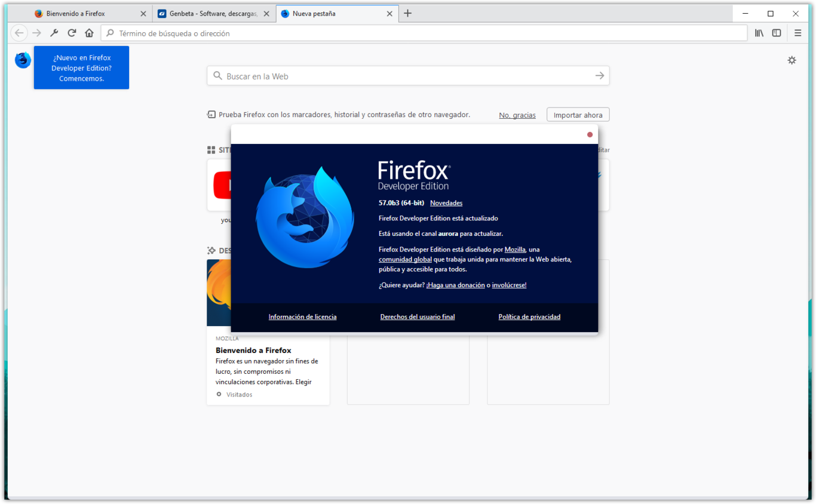Click the ¿Nuevo en Firefox Developer Edition? banner
The width and height of the screenshot is (816, 504).
(81, 67)
